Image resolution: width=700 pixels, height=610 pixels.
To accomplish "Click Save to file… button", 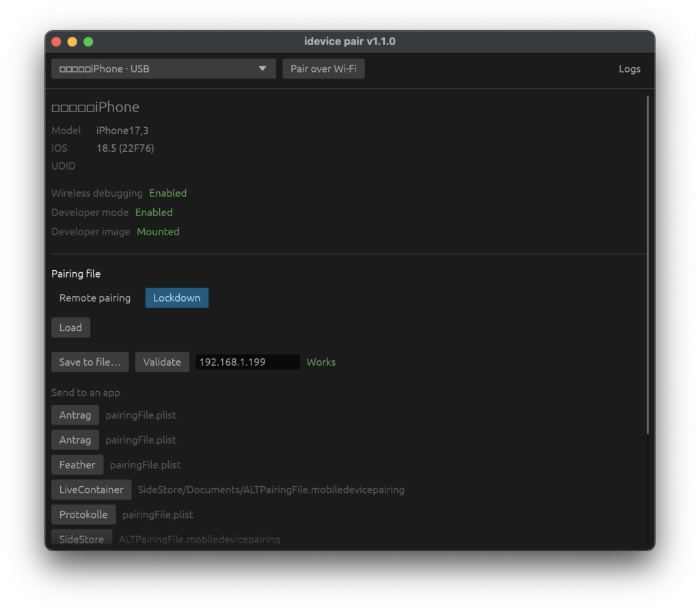I will (x=90, y=362).
